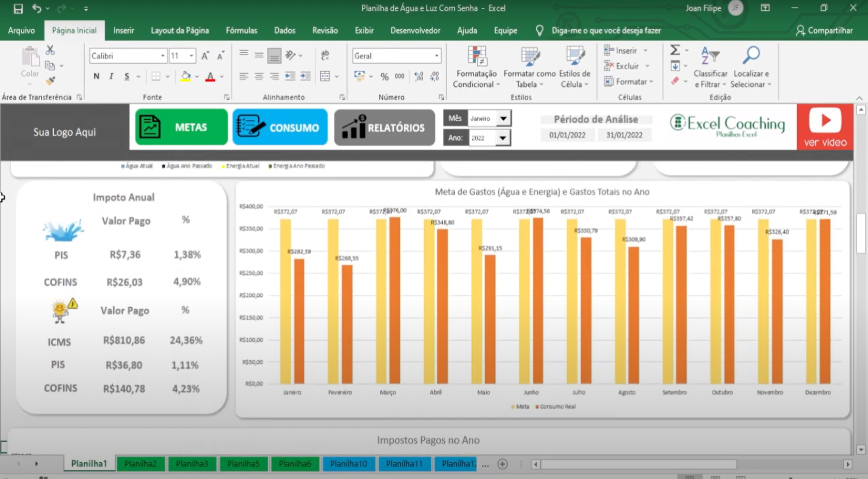
Task: Click Decrease Decimal icon
Action: click(x=435, y=76)
